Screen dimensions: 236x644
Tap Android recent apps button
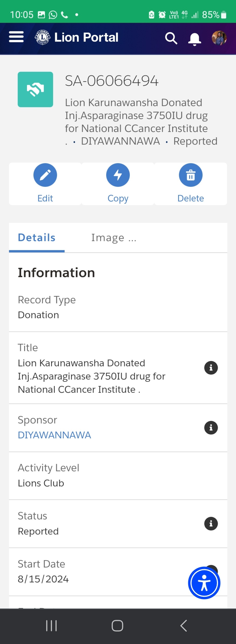pos(51,626)
